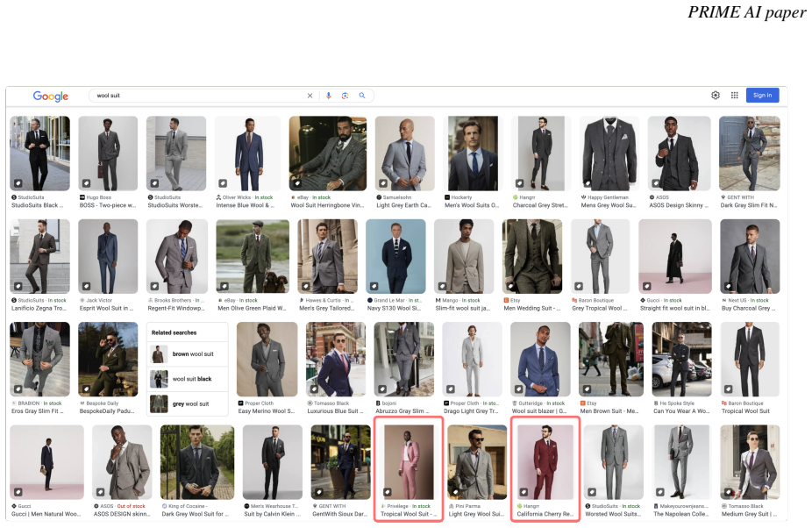
Task: Open Tomasso Black Luxurious Blue Suit image
Action: [336, 360]
